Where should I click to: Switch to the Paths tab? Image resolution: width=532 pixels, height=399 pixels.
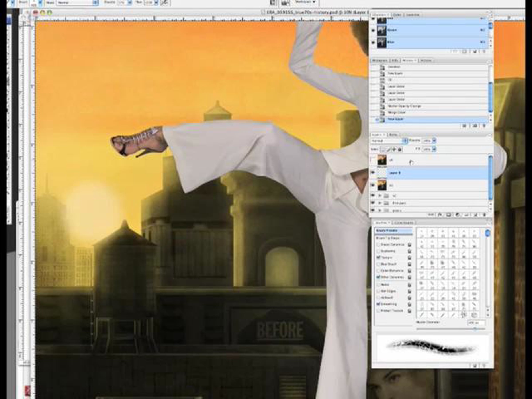point(393,135)
